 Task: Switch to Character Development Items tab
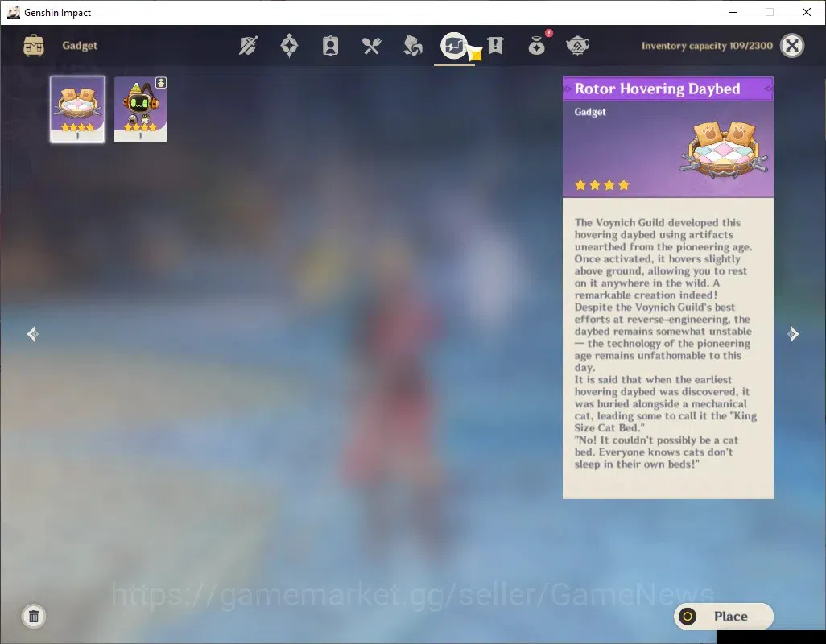pos(330,46)
